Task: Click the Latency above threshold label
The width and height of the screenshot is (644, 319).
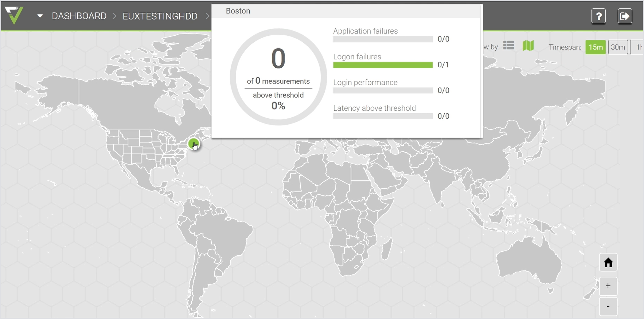Action: point(374,108)
